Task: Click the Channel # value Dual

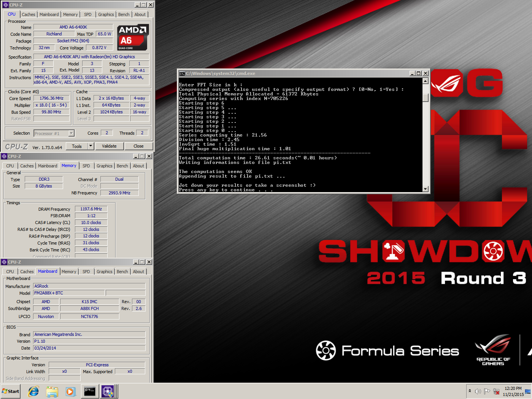Action: click(x=119, y=179)
